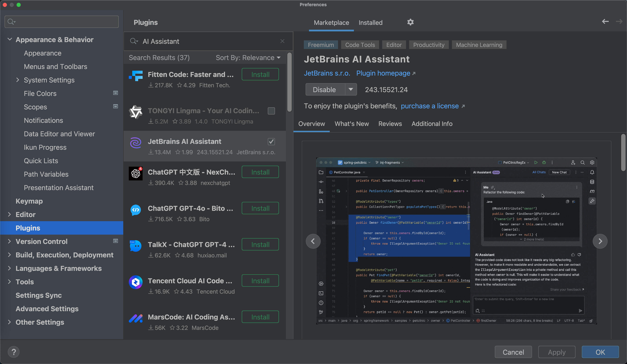
Task: Install the Fitten Code plugin
Action: 260,74
